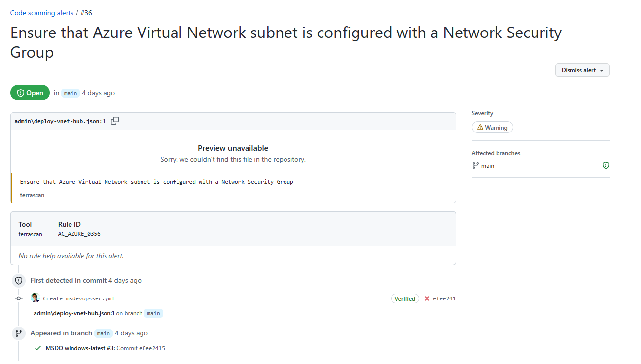Image resolution: width=641 pixels, height=364 pixels.
Task: Click the Verified signature badge
Action: coord(405,298)
